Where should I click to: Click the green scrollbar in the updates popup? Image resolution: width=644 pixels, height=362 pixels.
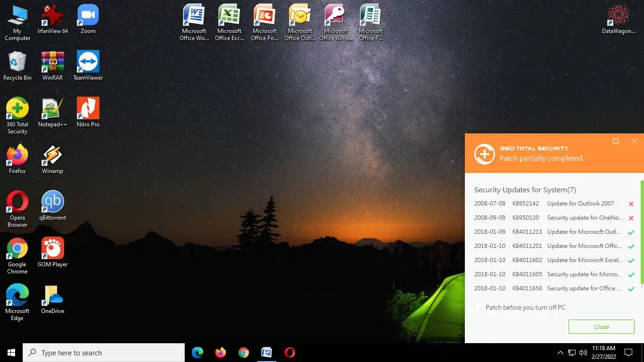[x=642, y=232]
